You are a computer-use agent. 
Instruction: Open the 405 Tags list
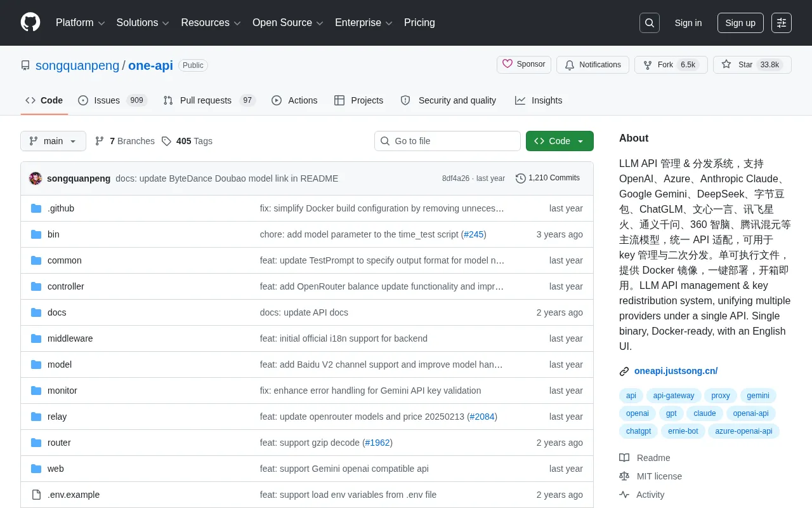coord(187,141)
